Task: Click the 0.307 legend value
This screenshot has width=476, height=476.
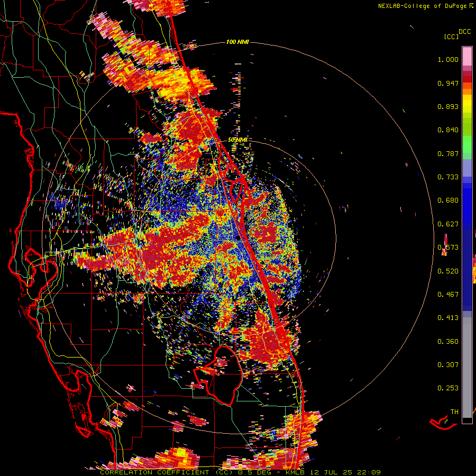Action: click(448, 365)
